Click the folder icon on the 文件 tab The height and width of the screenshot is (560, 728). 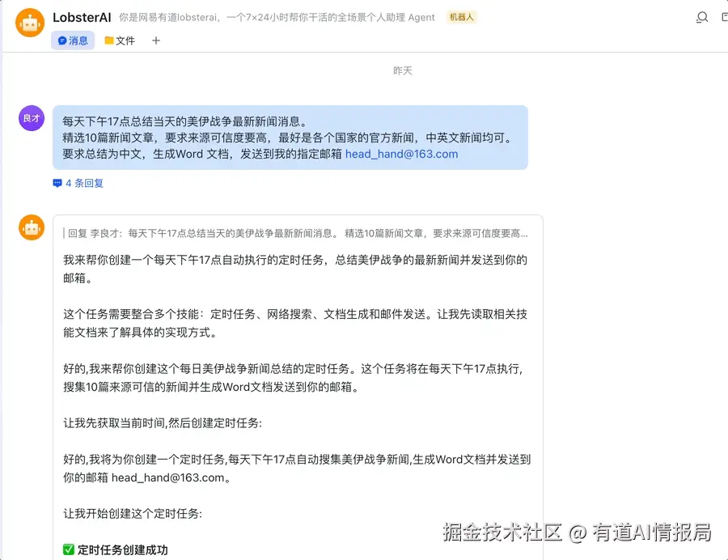coord(108,40)
